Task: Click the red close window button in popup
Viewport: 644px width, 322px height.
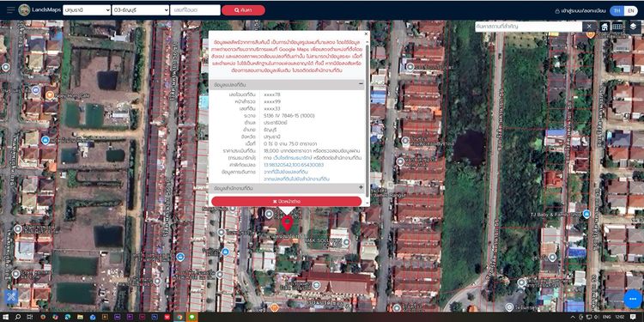Action: pyautogui.click(x=286, y=201)
